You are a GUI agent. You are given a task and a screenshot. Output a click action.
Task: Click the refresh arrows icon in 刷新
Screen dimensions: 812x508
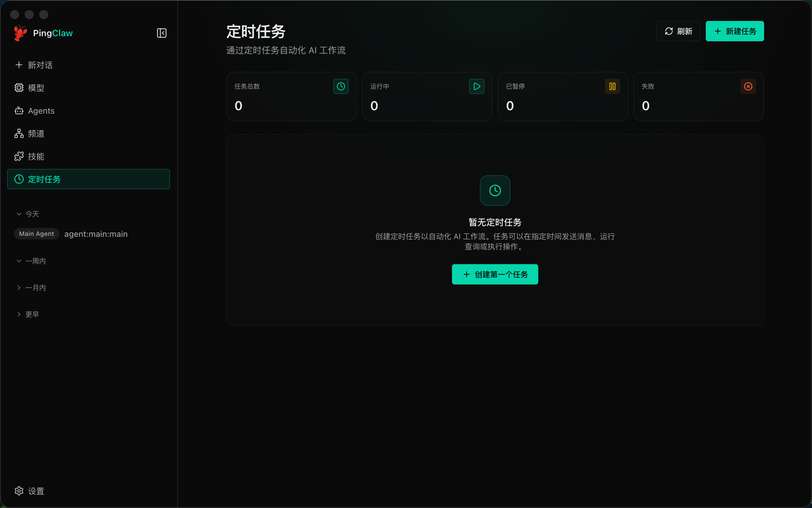(x=669, y=31)
